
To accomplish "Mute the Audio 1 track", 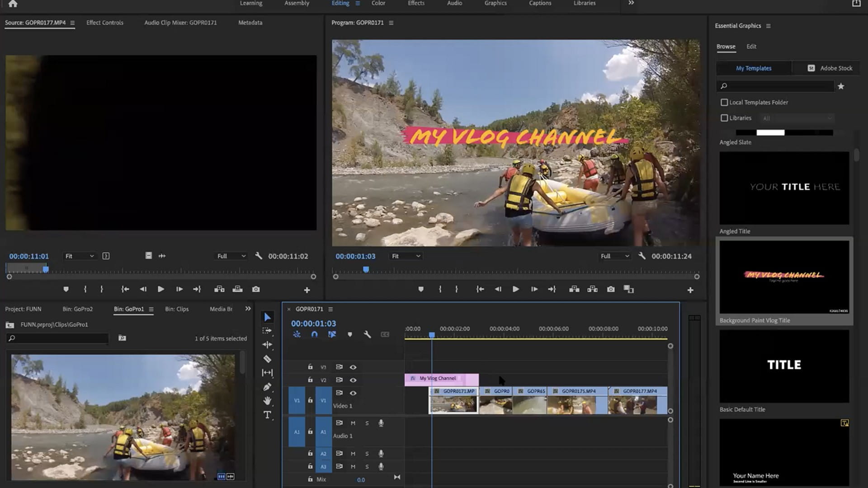I will coord(353,423).
